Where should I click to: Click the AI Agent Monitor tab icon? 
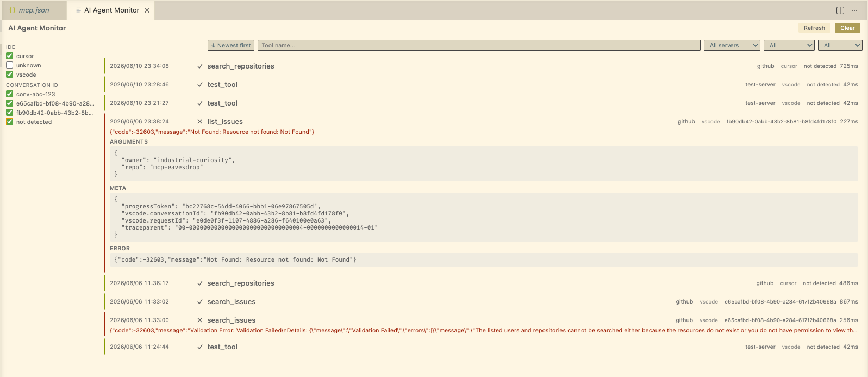[x=79, y=10]
